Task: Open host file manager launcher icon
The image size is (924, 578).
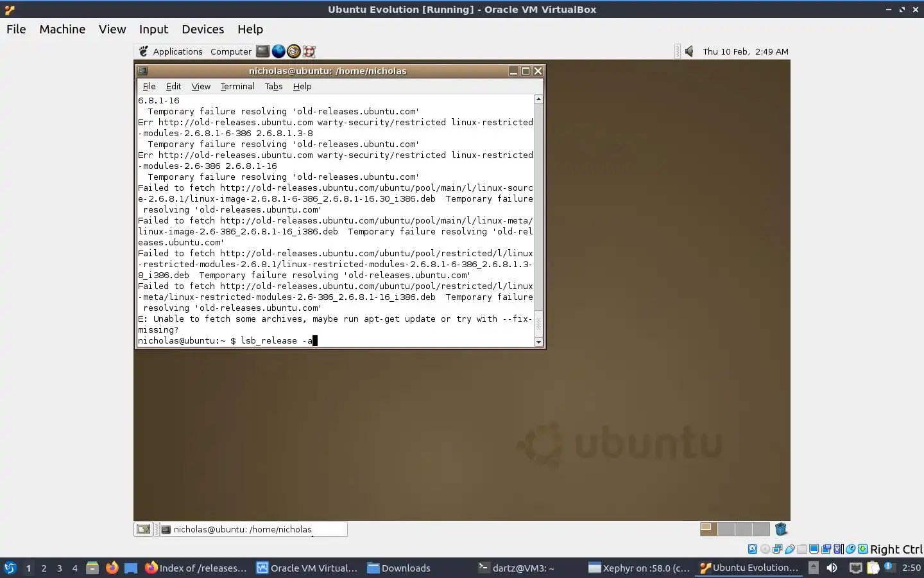Action: click(92, 568)
